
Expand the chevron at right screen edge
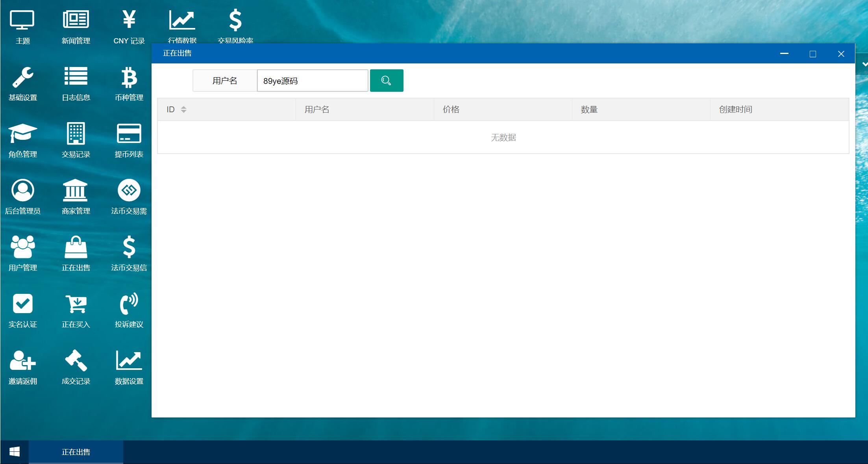click(x=864, y=64)
